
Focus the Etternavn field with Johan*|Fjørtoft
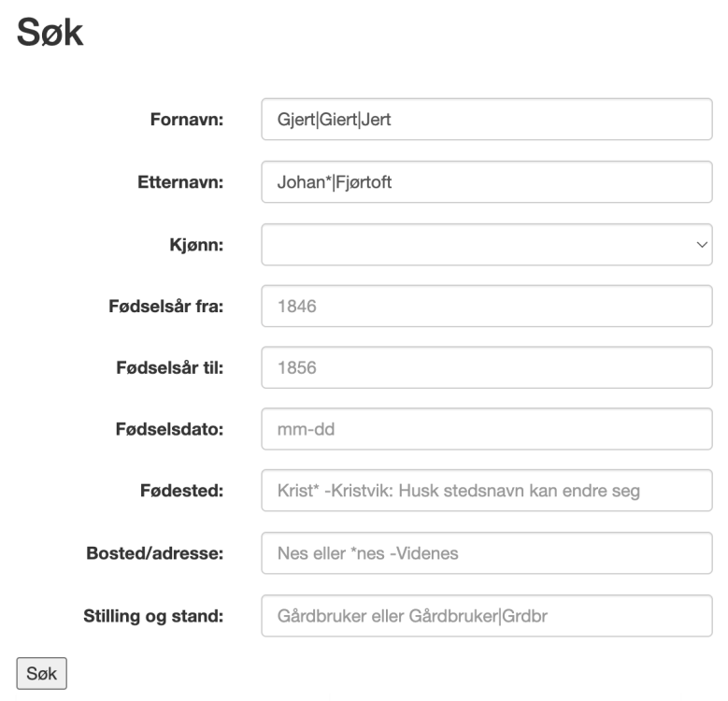(x=487, y=182)
